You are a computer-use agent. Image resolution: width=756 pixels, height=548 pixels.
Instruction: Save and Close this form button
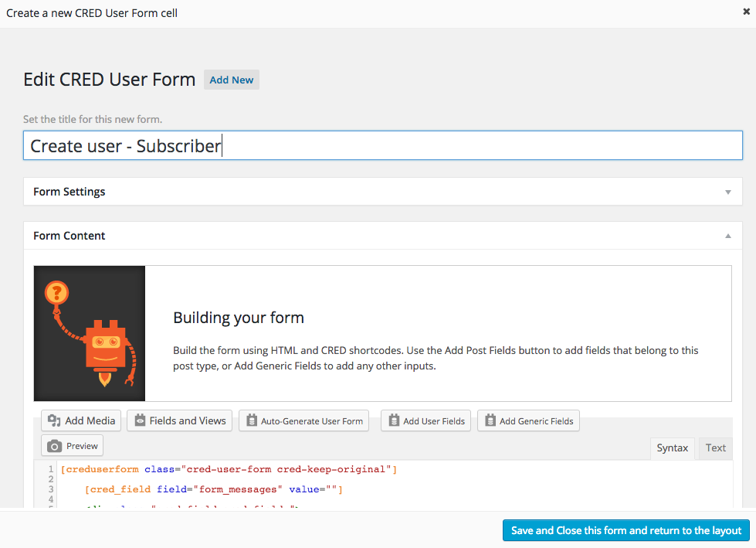pos(626,531)
